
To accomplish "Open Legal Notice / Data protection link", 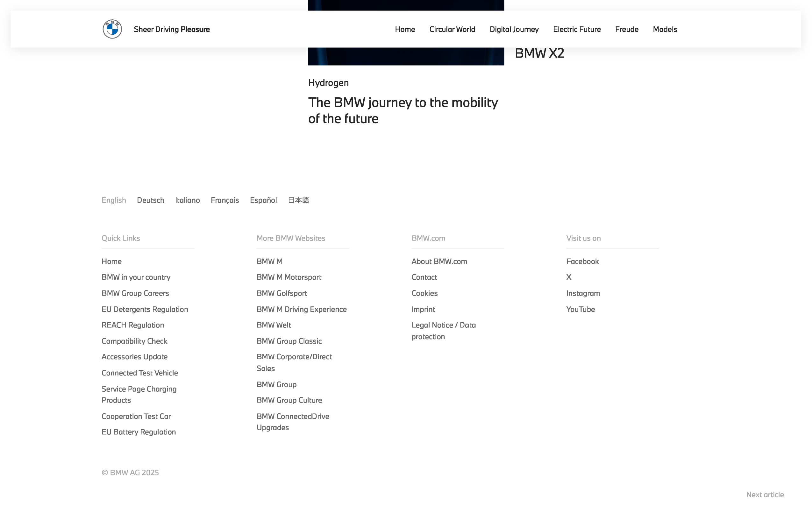I will [x=444, y=331].
